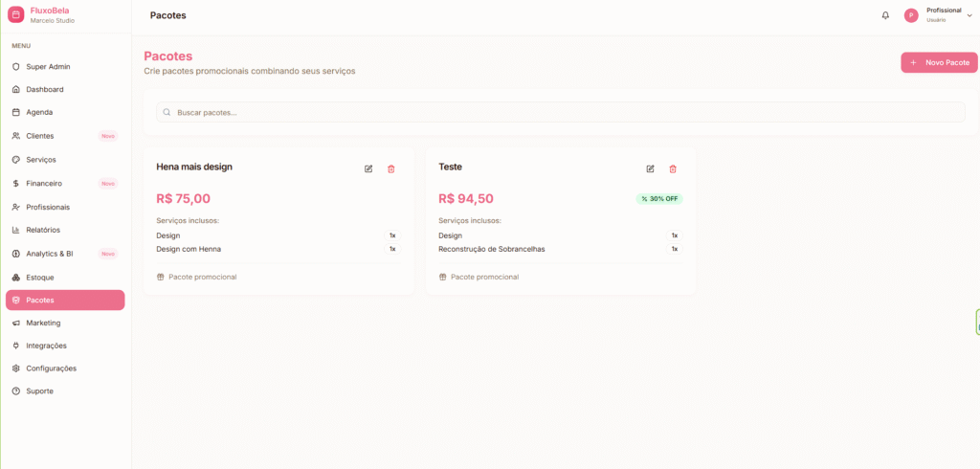
Task: Open the Configurações menu item
Action: [x=51, y=368]
